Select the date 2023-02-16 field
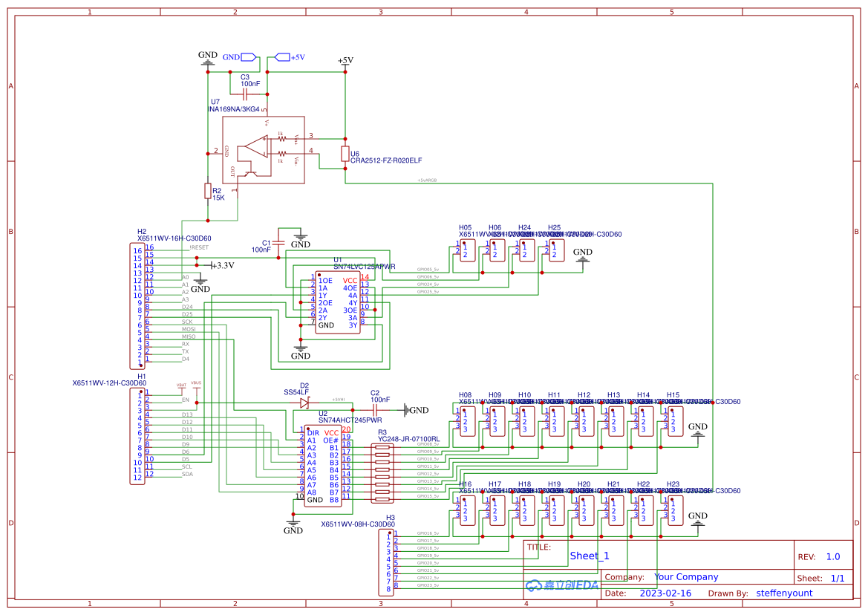Viewport: 868px width, 615px height. [x=665, y=593]
